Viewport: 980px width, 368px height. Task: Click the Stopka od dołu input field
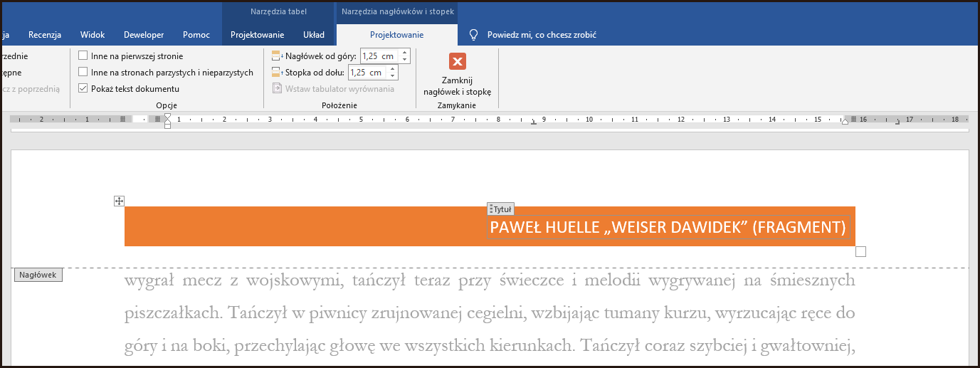pos(367,73)
